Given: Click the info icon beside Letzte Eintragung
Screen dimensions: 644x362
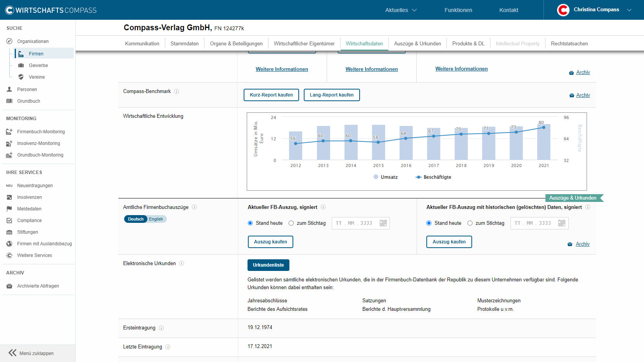Looking at the screenshot, I should [168, 347].
